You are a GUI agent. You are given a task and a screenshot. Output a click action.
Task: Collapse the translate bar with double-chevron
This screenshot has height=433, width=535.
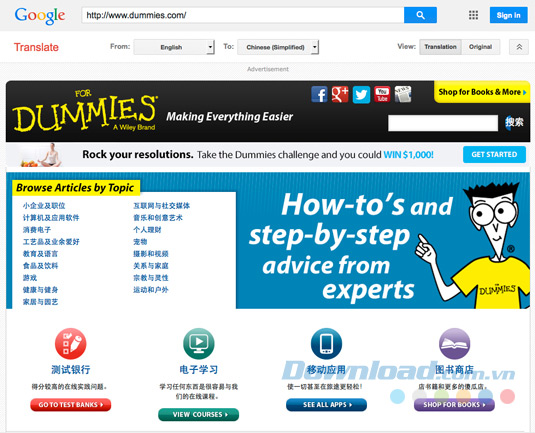[x=519, y=47]
